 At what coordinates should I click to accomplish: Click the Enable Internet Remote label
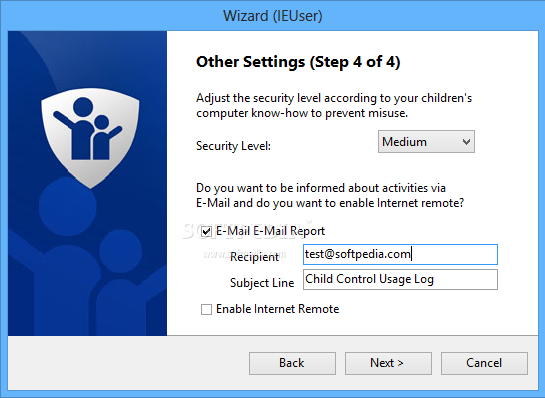[x=277, y=309]
